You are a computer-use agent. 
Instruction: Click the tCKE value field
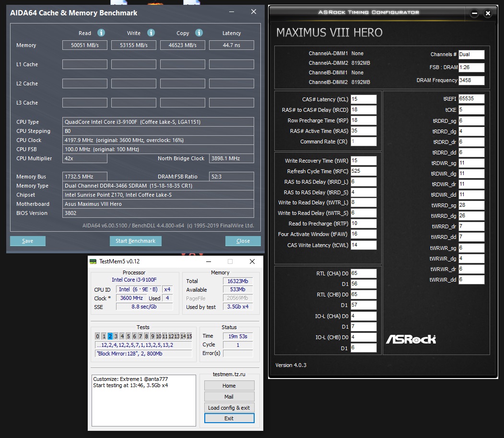(x=471, y=110)
